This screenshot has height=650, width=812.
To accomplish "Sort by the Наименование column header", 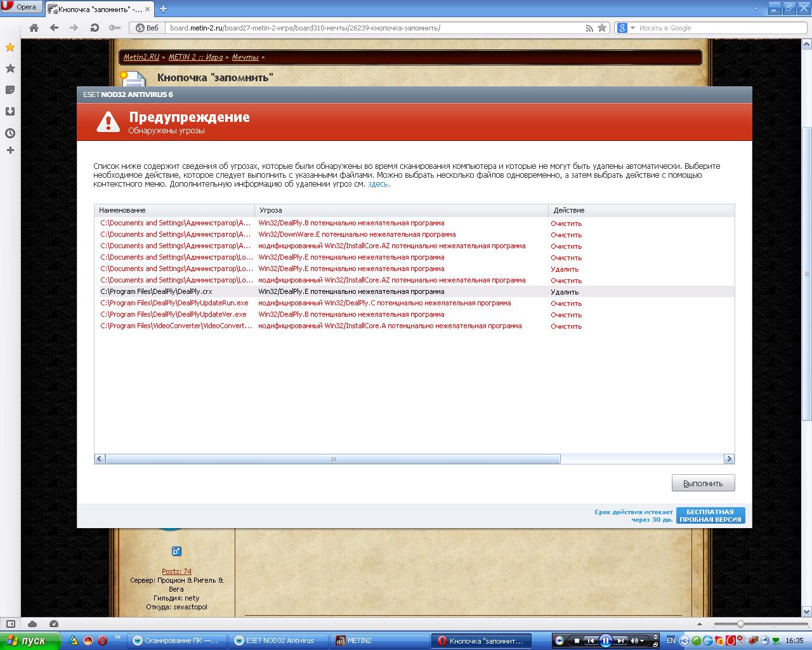I will tap(174, 210).
